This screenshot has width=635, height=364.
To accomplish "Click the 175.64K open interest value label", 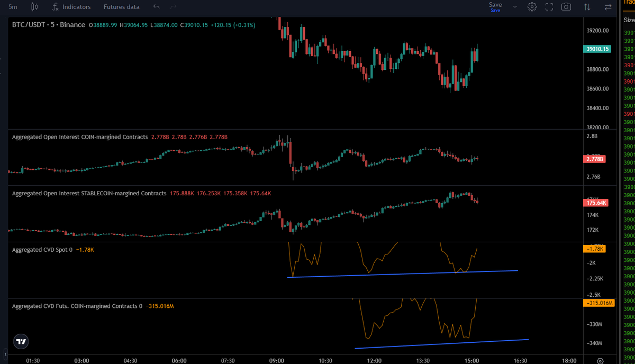I will [x=596, y=203].
